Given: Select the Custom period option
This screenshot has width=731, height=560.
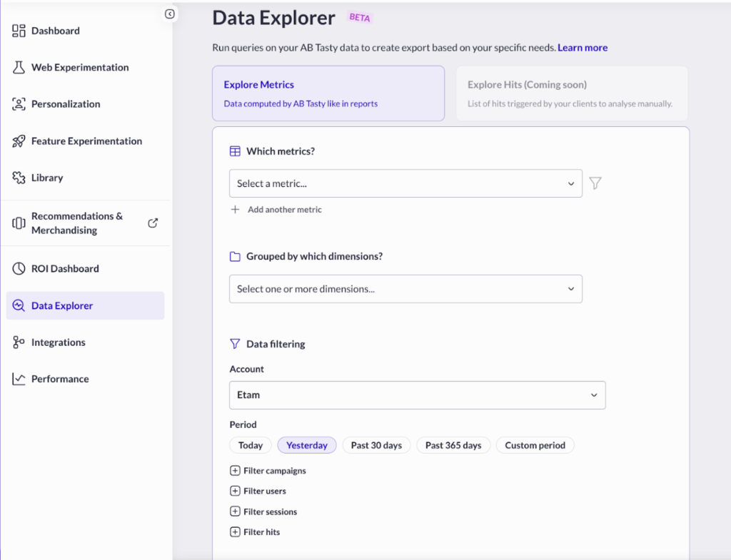Looking at the screenshot, I should (535, 445).
